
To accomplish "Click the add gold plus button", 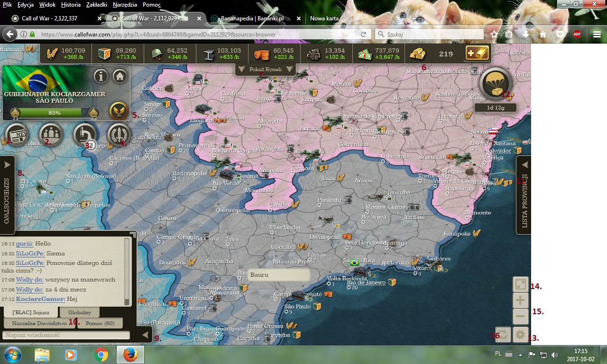I will [477, 54].
